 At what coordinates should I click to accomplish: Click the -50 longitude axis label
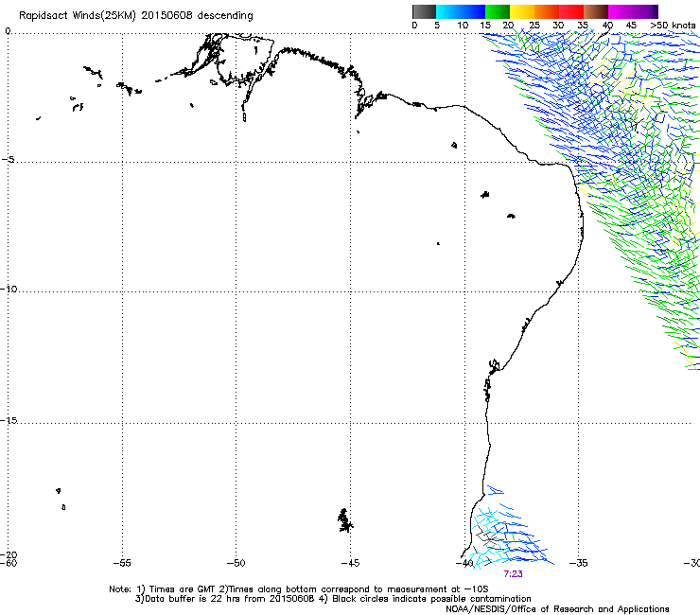[x=236, y=563]
